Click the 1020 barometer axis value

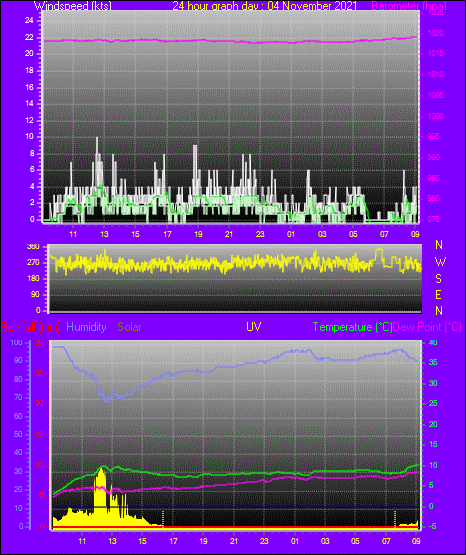tap(436, 34)
